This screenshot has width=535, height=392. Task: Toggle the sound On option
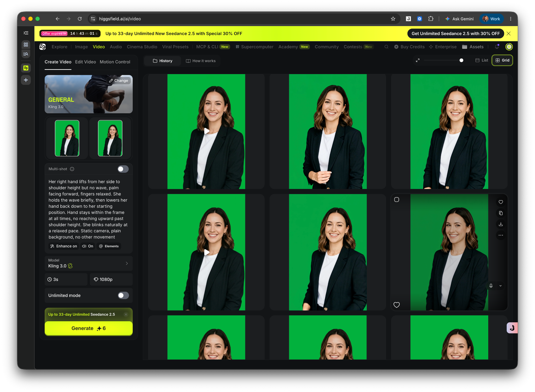coord(88,246)
